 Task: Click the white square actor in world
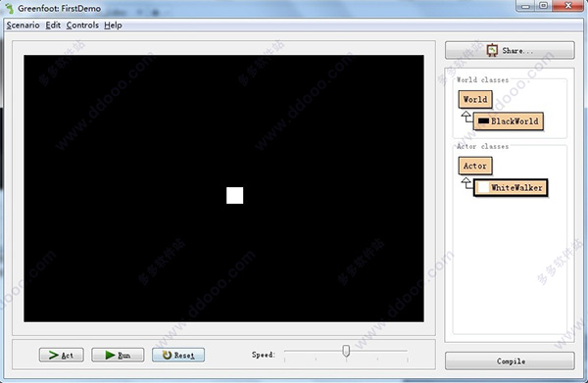pos(235,195)
